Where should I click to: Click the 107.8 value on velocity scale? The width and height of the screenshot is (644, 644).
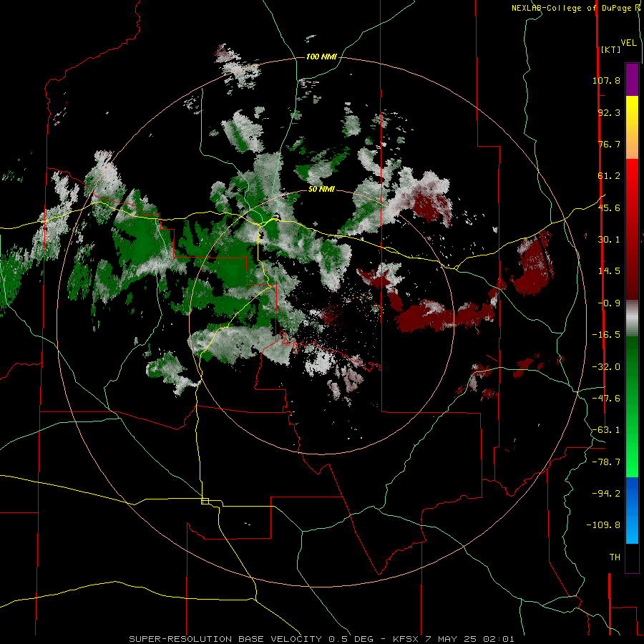606,80
